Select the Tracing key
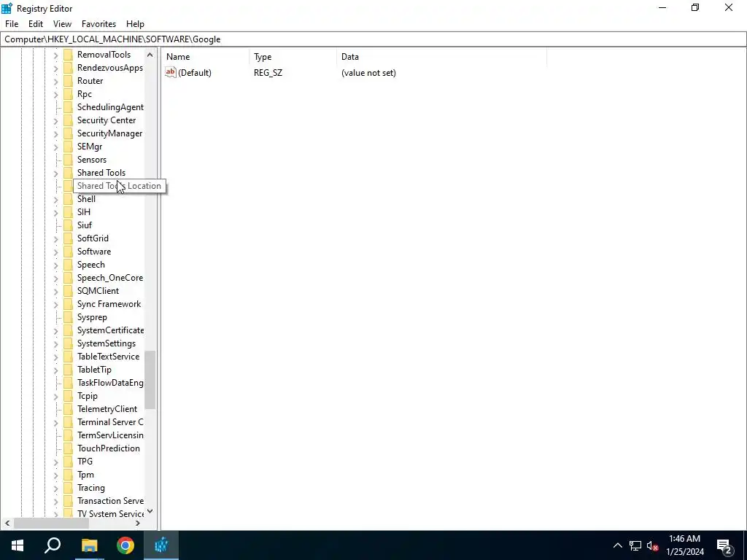The height and width of the screenshot is (560, 747). (x=91, y=488)
